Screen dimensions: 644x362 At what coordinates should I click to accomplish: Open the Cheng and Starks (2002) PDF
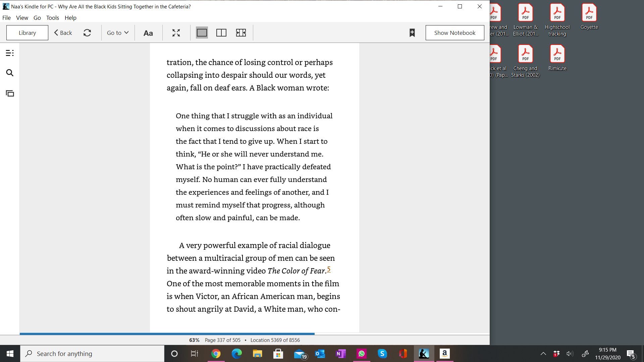pos(526,61)
